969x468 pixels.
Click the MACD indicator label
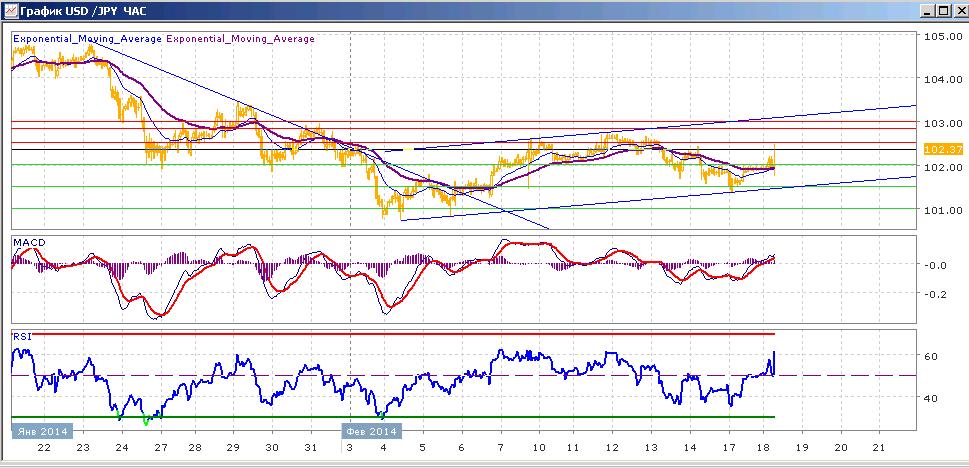coord(30,242)
